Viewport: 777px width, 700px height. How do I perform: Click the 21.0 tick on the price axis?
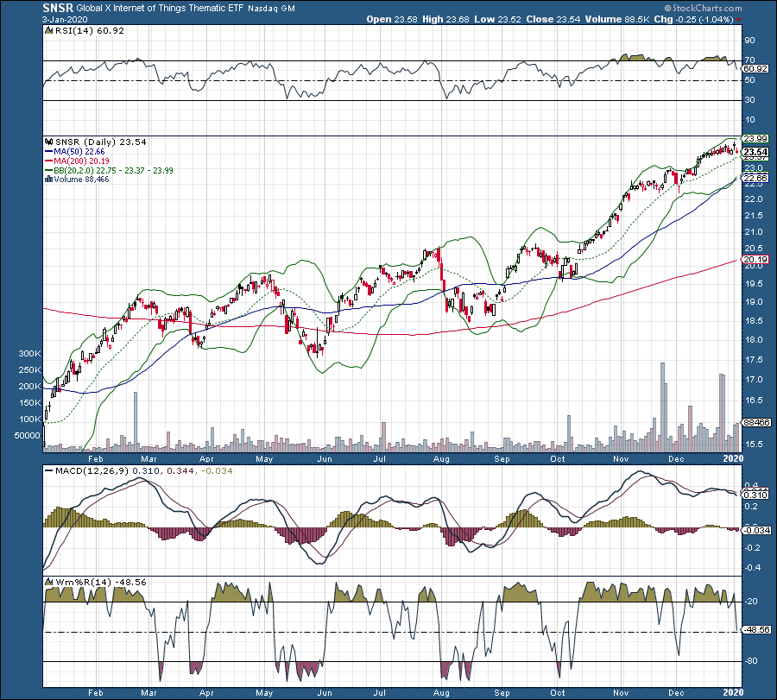click(x=753, y=232)
